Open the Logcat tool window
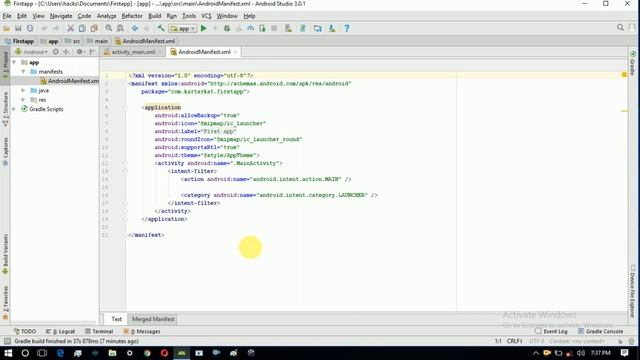This screenshot has height=360, width=640. pos(60,331)
